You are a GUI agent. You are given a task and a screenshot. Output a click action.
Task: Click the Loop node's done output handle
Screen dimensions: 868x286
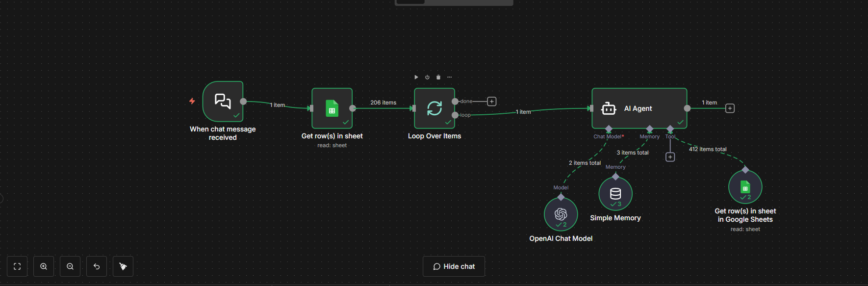(x=455, y=102)
